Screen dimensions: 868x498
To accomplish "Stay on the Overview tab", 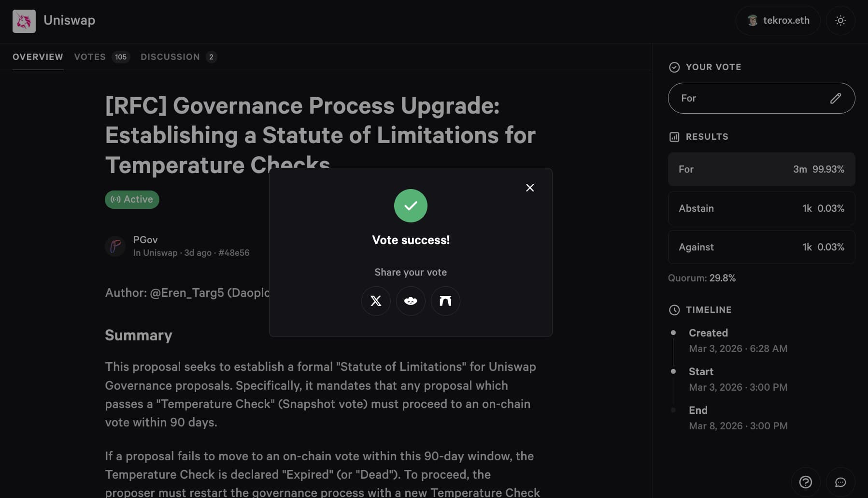I will [x=38, y=57].
